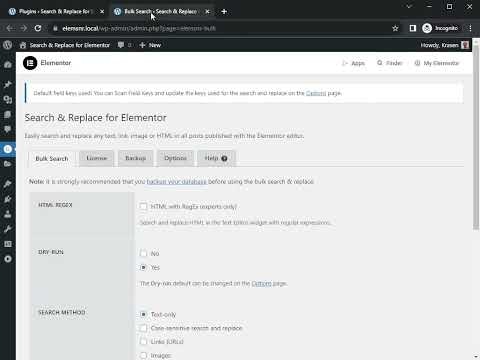Go forward with the browser forward arrow
Viewport: 480px width, 360px height.
tap(24, 28)
